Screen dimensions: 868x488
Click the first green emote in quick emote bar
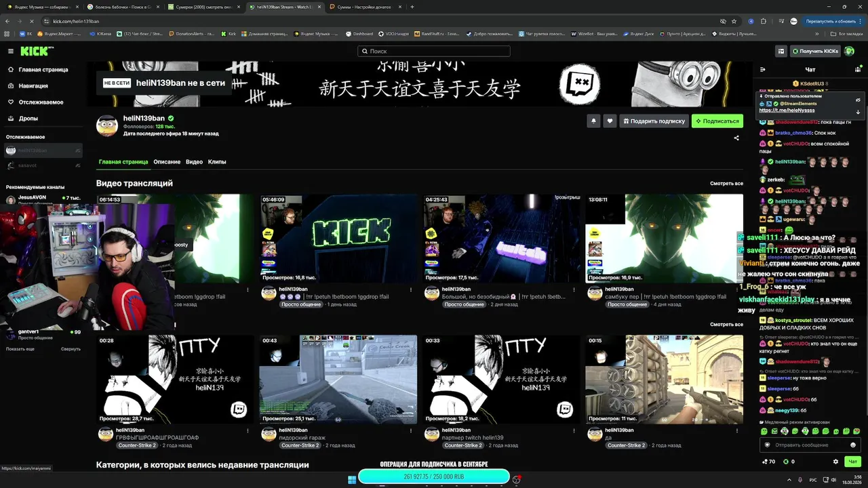coord(764,431)
